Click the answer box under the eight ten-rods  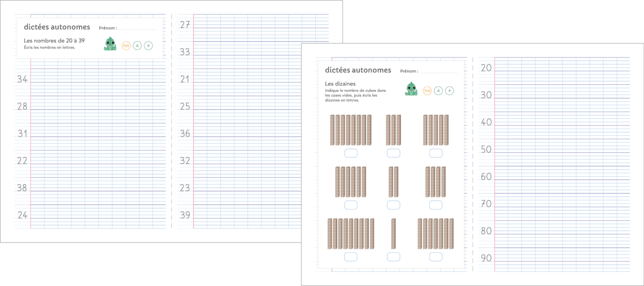pyautogui.click(x=351, y=153)
